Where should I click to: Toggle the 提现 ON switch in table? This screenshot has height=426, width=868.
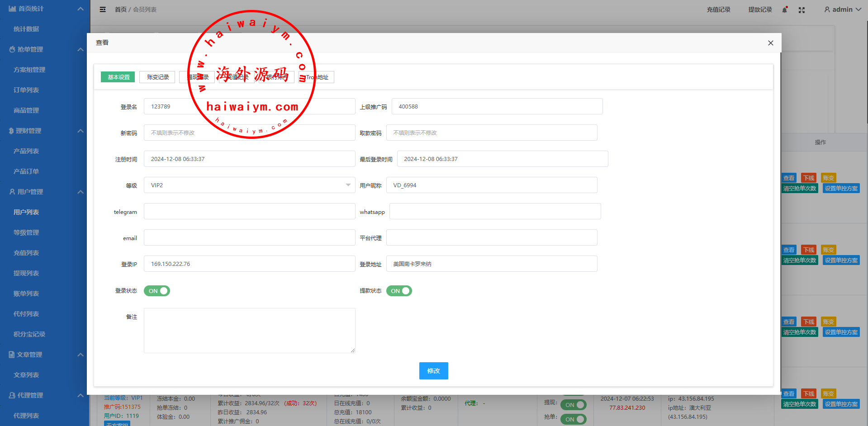click(x=573, y=405)
